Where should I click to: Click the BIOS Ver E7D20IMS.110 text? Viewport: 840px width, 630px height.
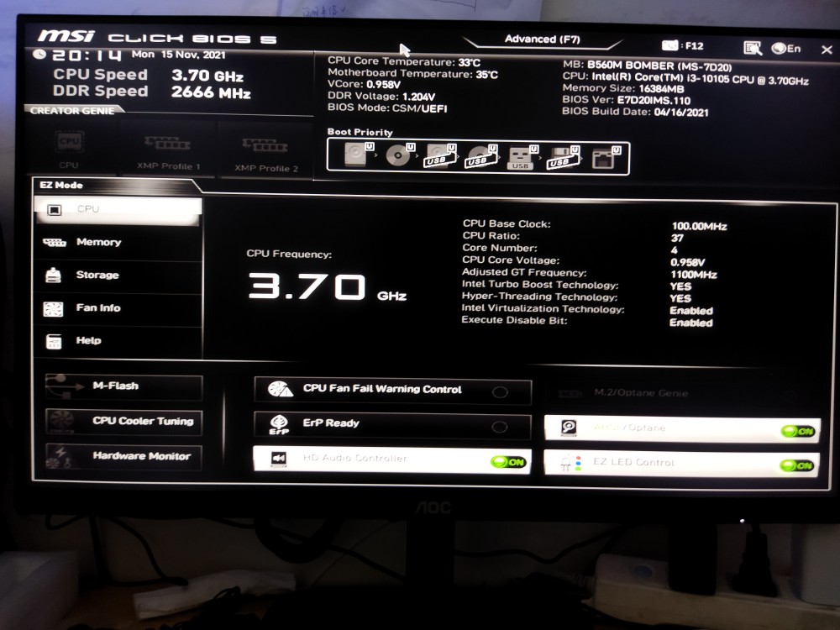627,100
